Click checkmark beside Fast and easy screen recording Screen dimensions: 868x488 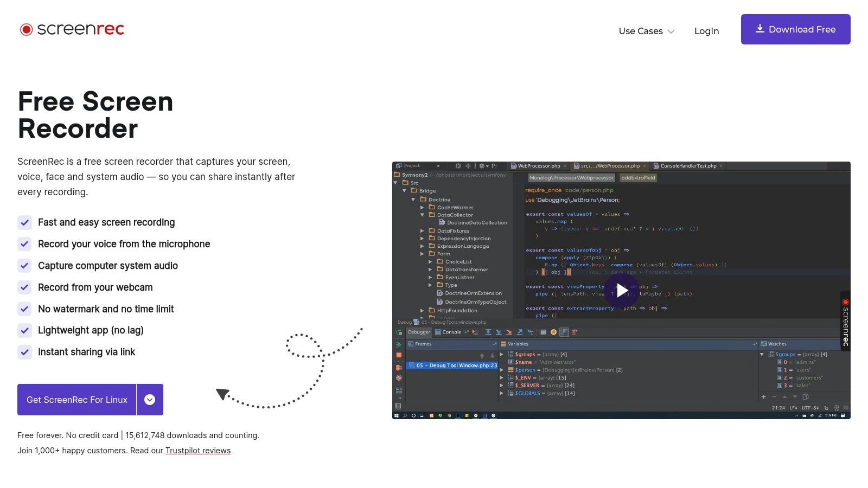pos(24,222)
